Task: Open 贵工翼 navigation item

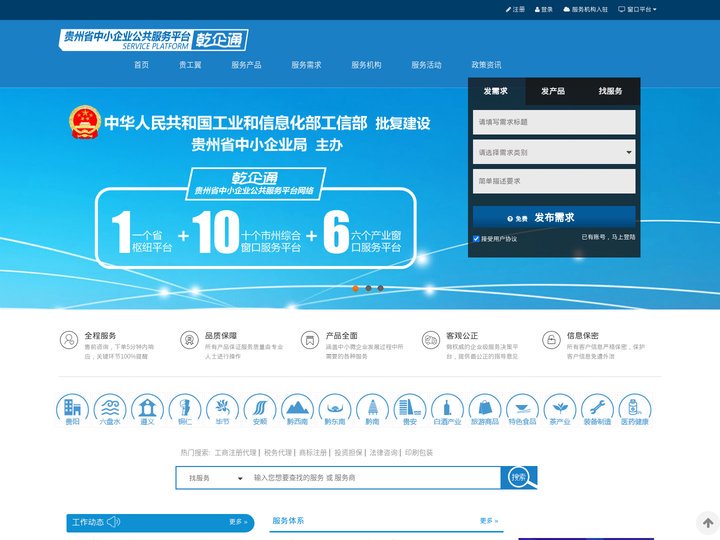Action: 190,65
